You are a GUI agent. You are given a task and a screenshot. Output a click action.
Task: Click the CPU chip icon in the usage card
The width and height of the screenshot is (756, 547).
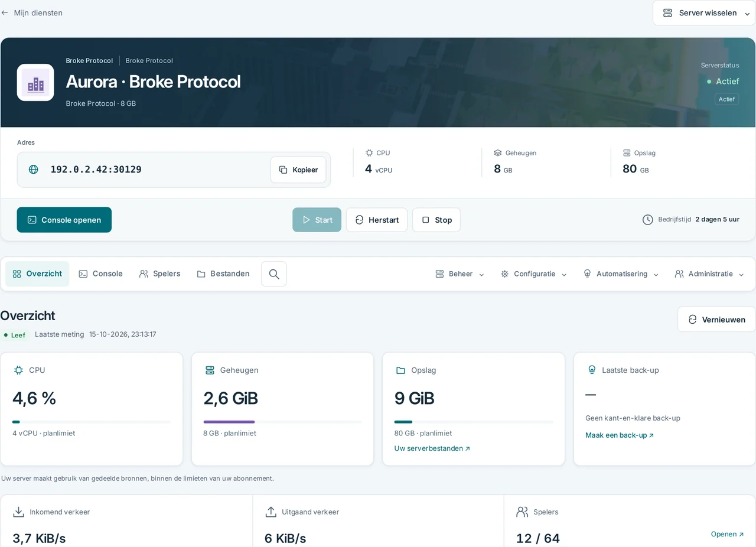pyautogui.click(x=18, y=370)
